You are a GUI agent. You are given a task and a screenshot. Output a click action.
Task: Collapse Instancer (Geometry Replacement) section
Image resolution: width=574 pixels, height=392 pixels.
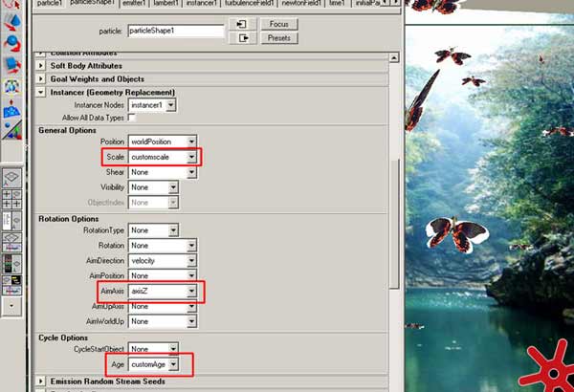pyautogui.click(x=40, y=92)
